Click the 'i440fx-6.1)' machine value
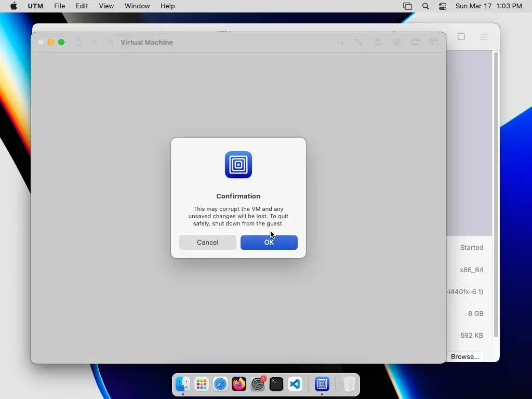Viewport: 532px width, 399px height. tap(465, 292)
